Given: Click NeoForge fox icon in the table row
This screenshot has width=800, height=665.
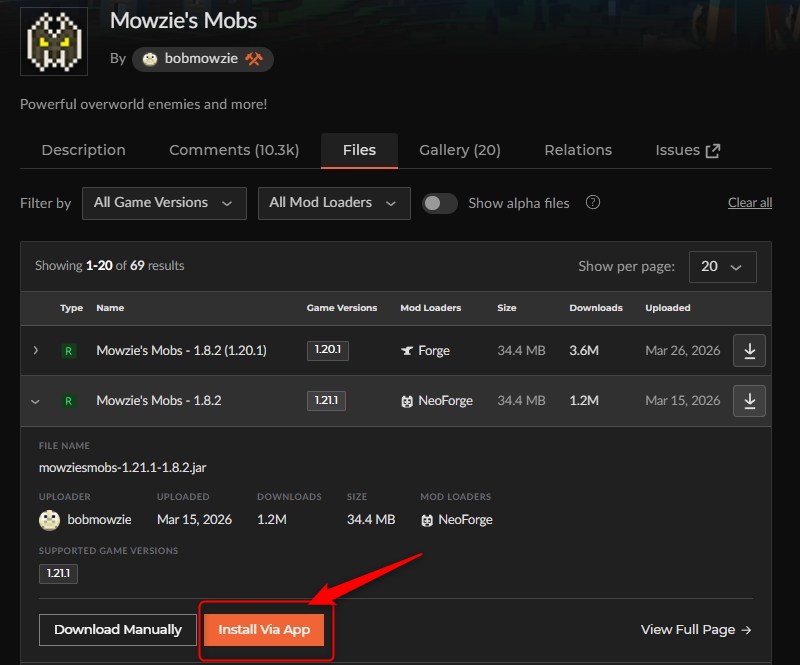Looking at the screenshot, I should pyautogui.click(x=407, y=402).
